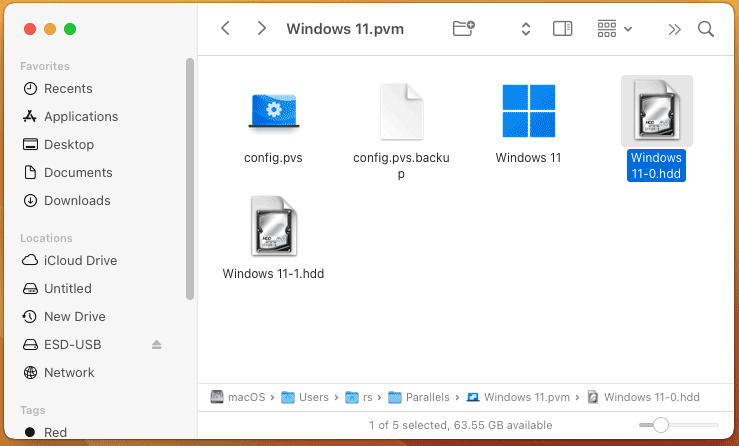Viewport: 739px width, 446px height.
Task: Expand the toolbar overflow double chevron
Action: point(674,29)
